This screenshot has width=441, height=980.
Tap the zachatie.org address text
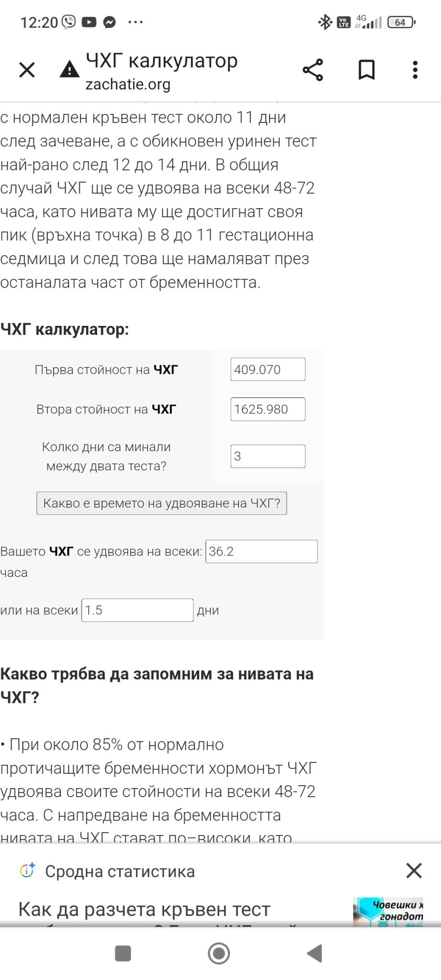click(x=128, y=84)
